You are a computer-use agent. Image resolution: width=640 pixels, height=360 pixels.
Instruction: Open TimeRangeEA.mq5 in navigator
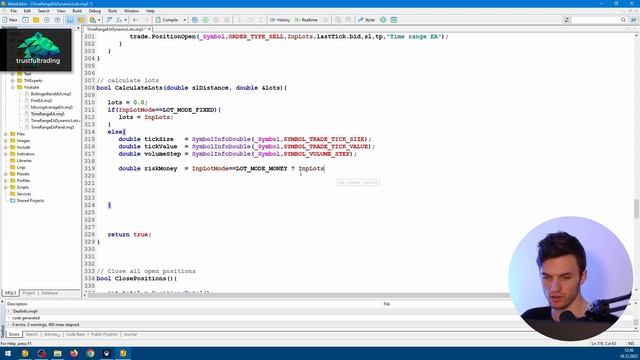[x=47, y=114]
